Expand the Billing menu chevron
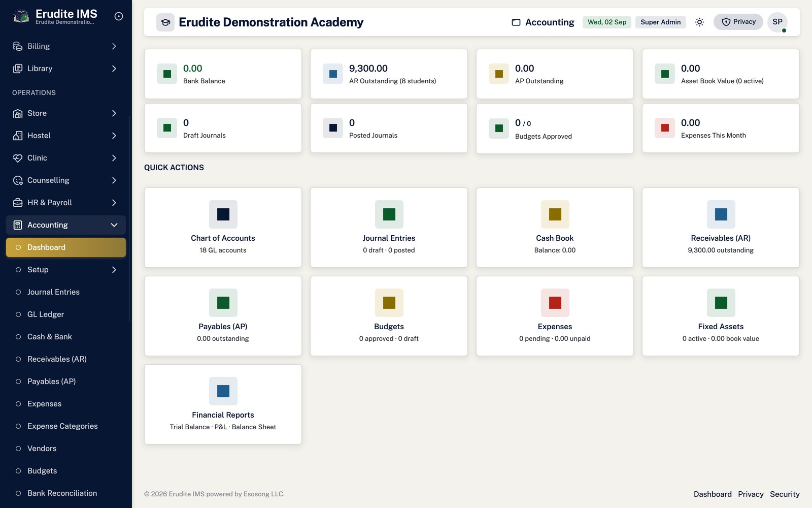The image size is (812, 508). (x=114, y=46)
